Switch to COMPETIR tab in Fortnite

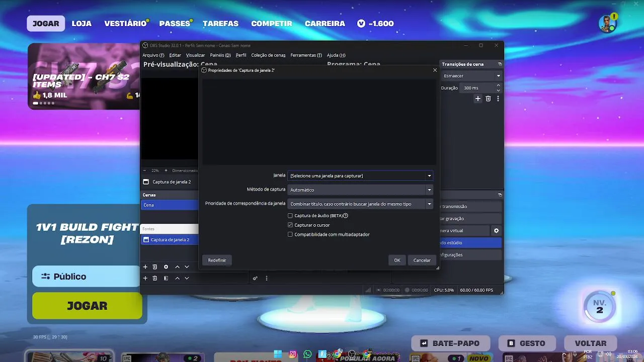[272, 24]
